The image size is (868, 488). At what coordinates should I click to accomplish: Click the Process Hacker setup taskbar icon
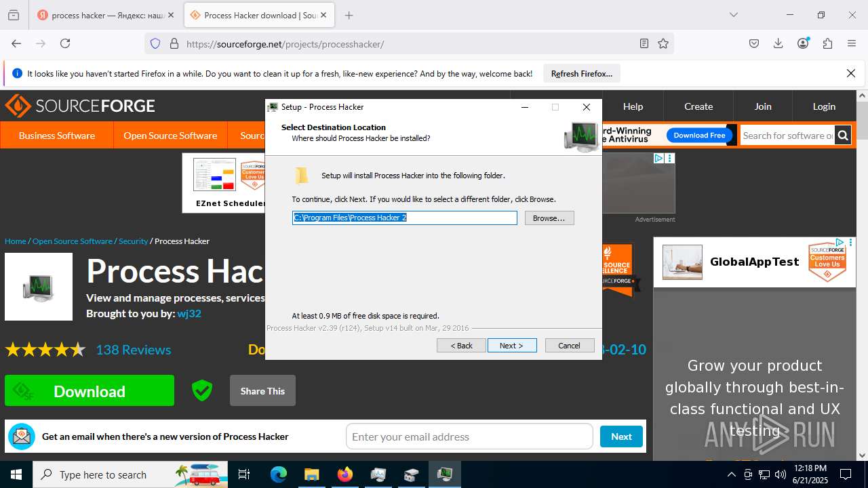[445, 474]
